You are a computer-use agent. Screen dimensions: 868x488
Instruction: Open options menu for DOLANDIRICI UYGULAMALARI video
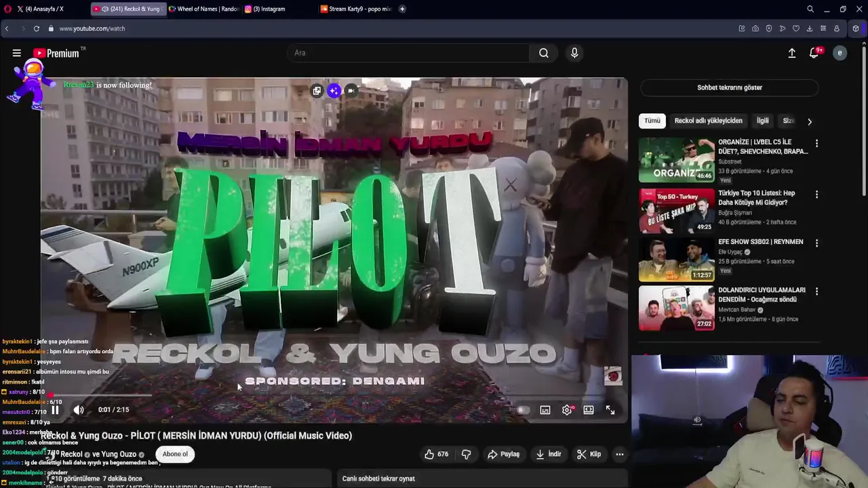[x=816, y=291]
